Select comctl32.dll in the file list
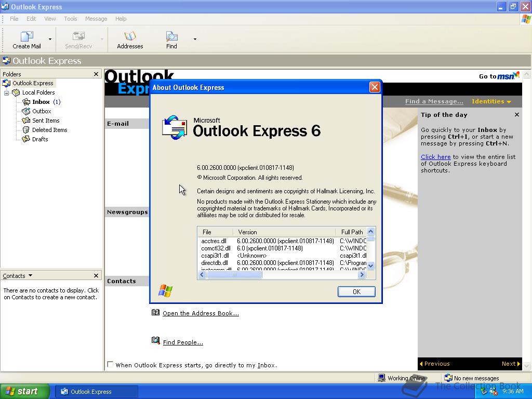 pyautogui.click(x=216, y=248)
